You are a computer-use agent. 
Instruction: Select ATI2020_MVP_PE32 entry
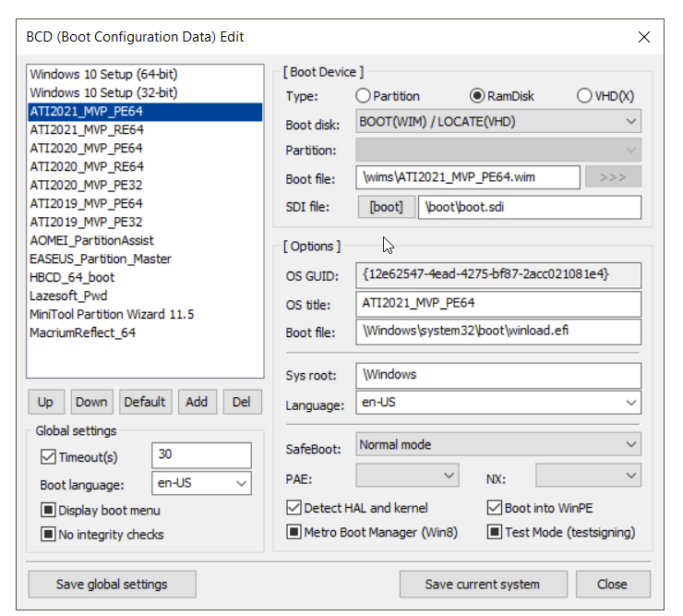pos(145,186)
